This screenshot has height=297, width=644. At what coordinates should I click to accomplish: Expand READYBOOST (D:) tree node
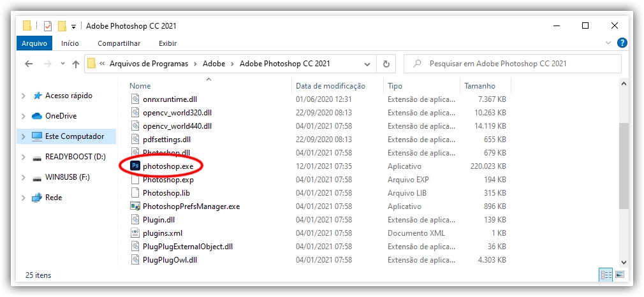tap(24, 157)
